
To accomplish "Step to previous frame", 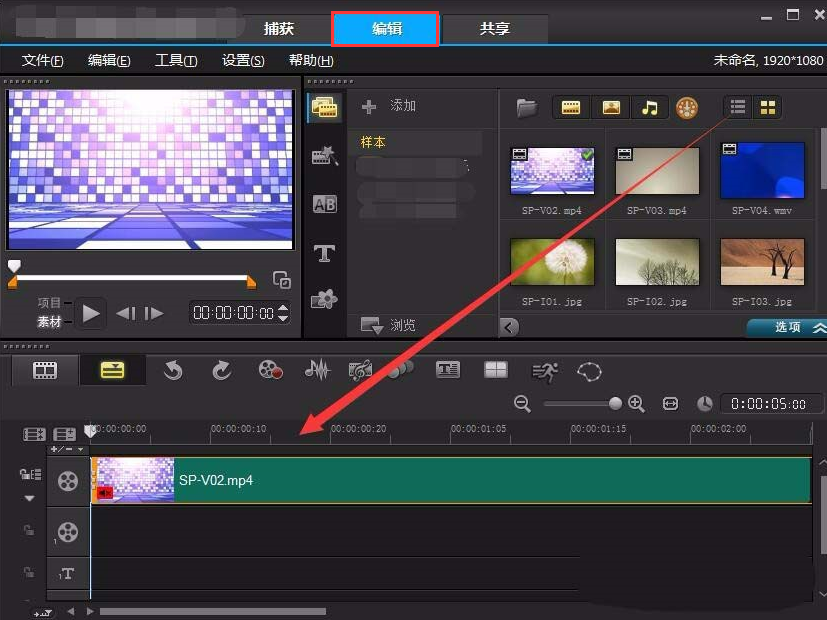I will pyautogui.click(x=126, y=314).
